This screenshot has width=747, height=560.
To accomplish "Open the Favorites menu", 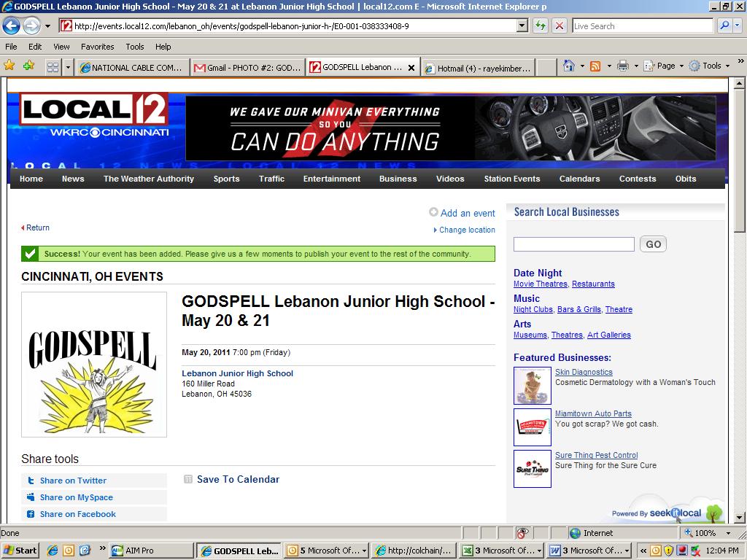I will [97, 47].
